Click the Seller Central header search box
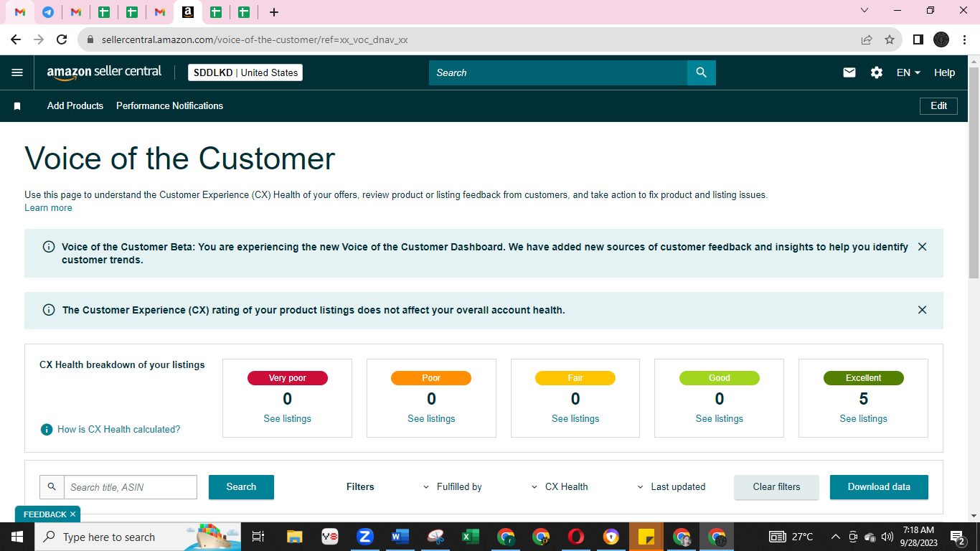The height and width of the screenshot is (551, 980). pyautogui.click(x=558, y=72)
